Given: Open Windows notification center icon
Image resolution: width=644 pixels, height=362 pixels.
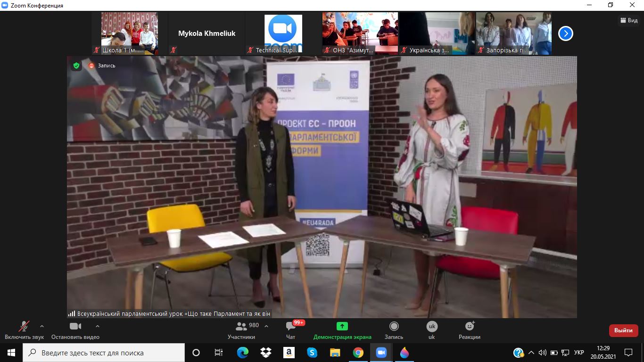Looking at the screenshot, I should (628, 353).
